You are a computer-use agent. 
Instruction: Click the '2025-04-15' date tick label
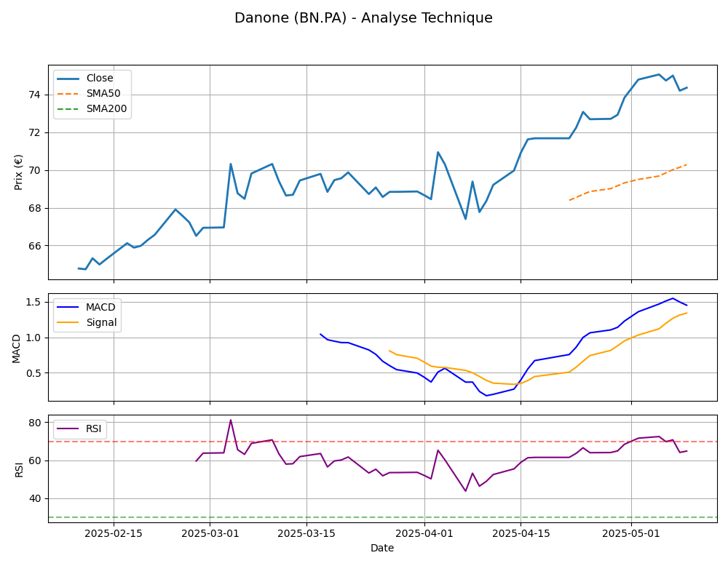point(521,534)
